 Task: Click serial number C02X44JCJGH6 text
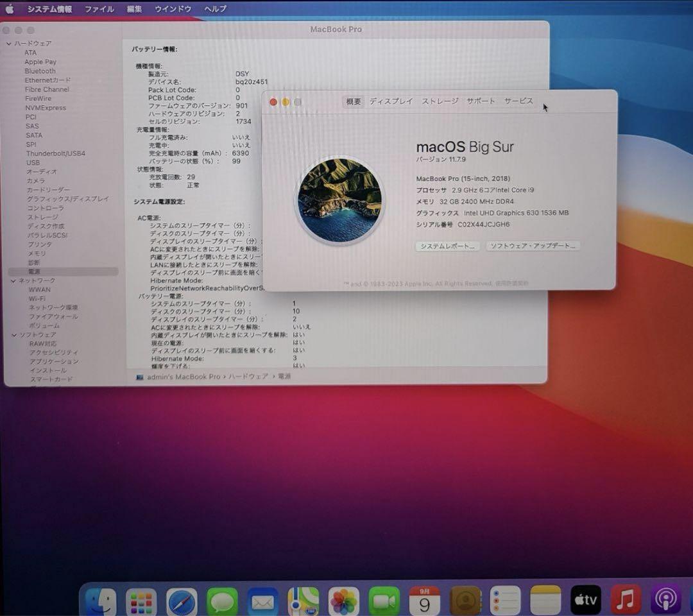(x=484, y=225)
